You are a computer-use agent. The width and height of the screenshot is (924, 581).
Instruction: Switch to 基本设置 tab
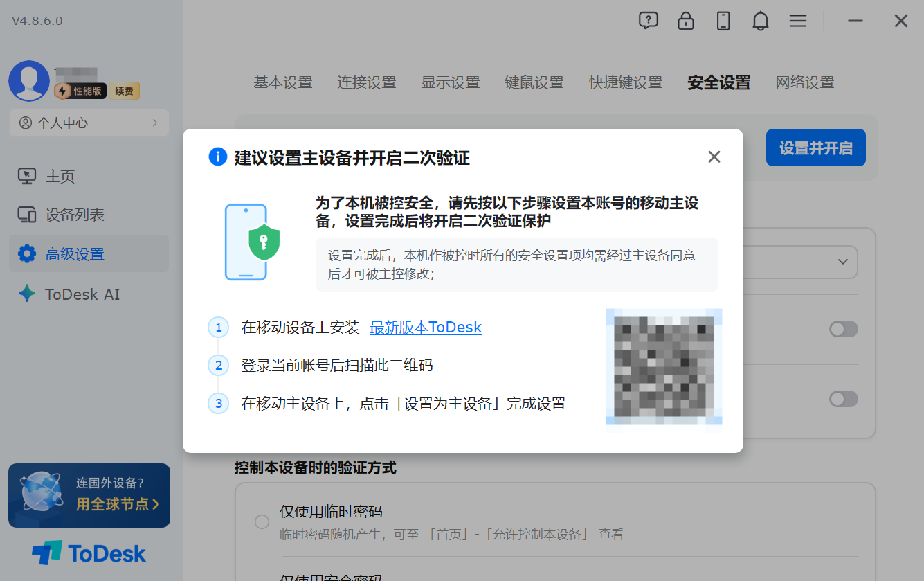[283, 82]
